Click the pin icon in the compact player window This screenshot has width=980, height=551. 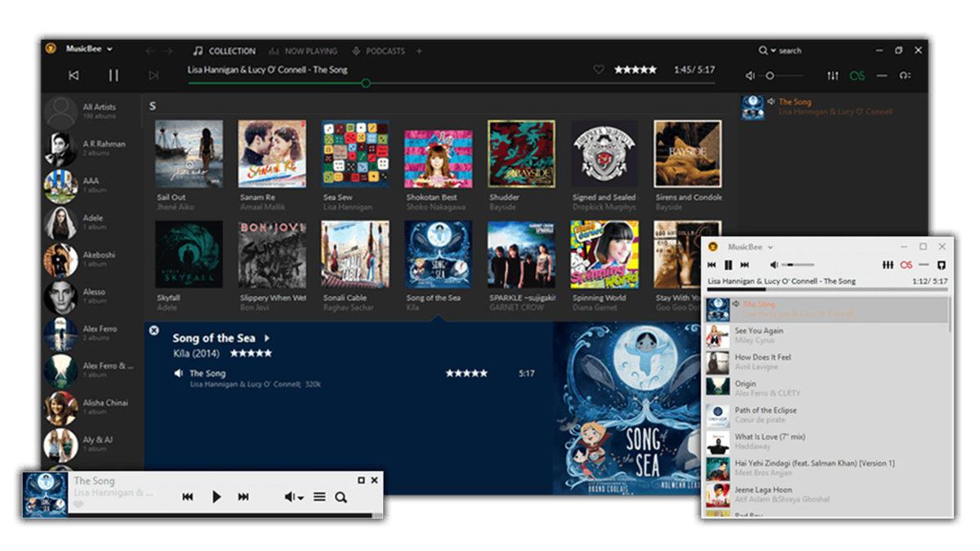(x=941, y=264)
